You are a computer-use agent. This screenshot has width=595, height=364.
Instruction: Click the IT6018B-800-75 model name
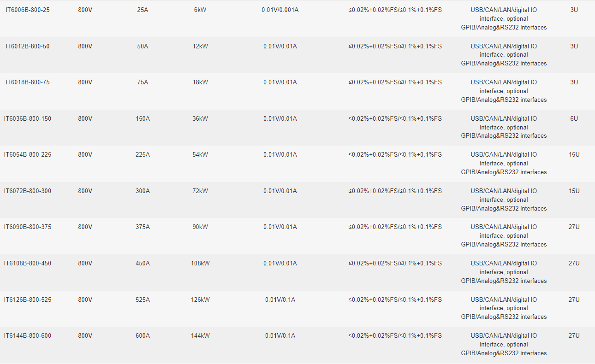point(28,82)
